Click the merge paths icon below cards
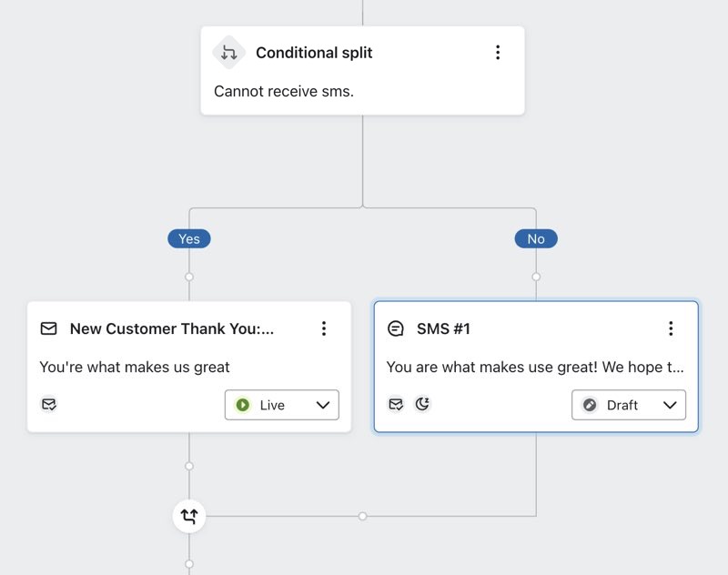Image resolution: width=728 pixels, height=575 pixels. coord(189,516)
